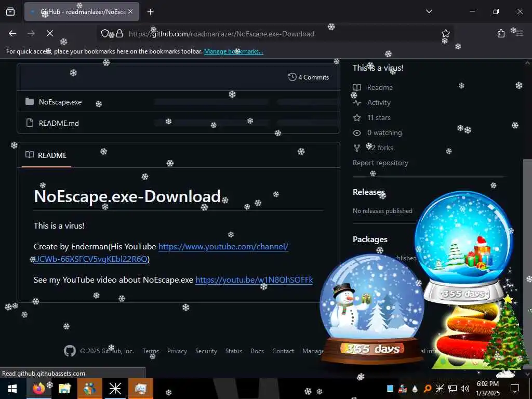Viewport: 532px width, 399px height.
Task: Select the README tab
Action: point(46,155)
